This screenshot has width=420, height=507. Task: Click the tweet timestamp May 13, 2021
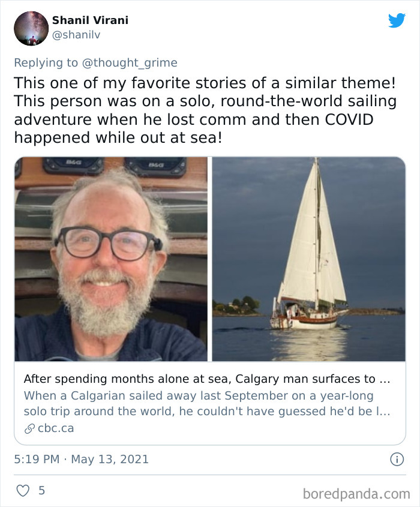[82, 457]
